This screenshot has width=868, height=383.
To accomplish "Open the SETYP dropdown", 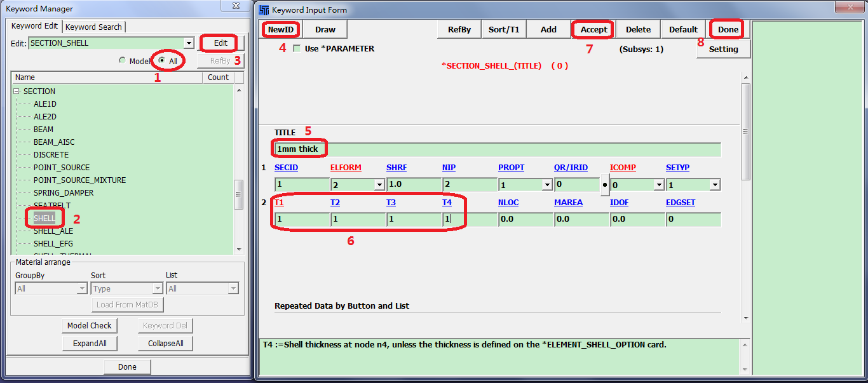I will pos(715,185).
